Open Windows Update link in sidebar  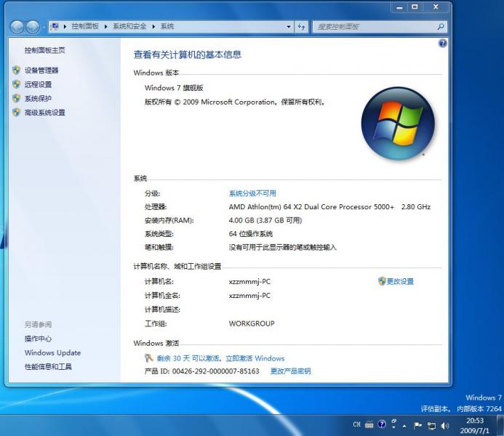coord(52,352)
